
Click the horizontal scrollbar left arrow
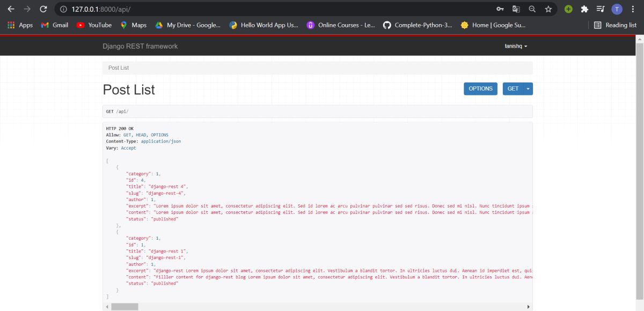[106, 307]
